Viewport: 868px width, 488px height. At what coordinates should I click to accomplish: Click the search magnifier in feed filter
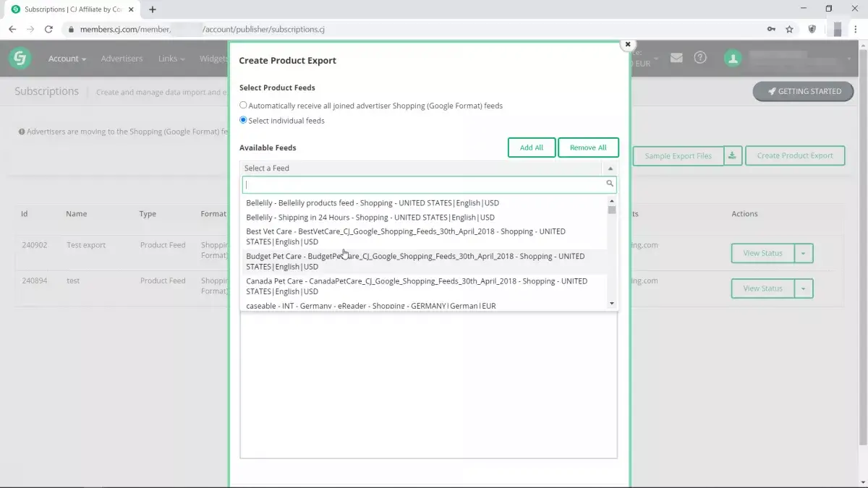610,184
